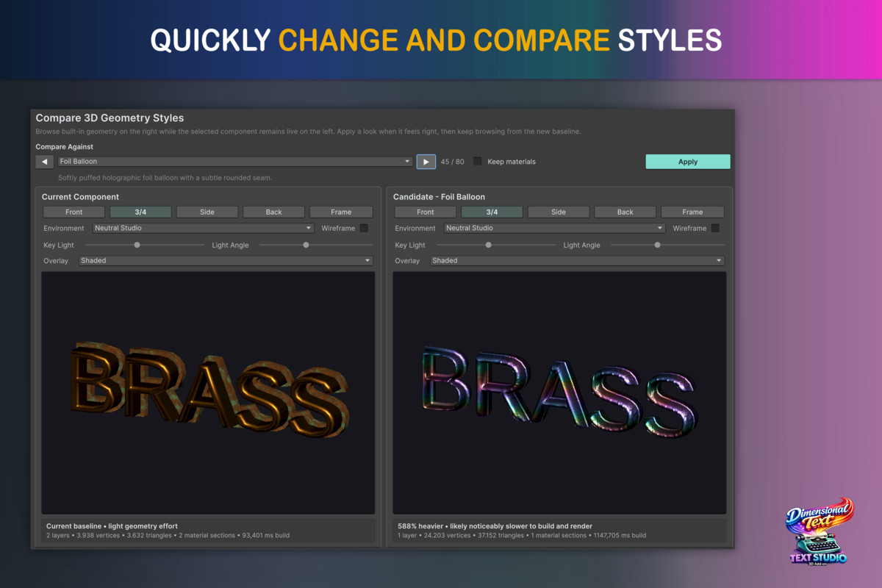This screenshot has width=882, height=588.
Task: Select 3/4 view in Candidate panel
Action: (492, 212)
